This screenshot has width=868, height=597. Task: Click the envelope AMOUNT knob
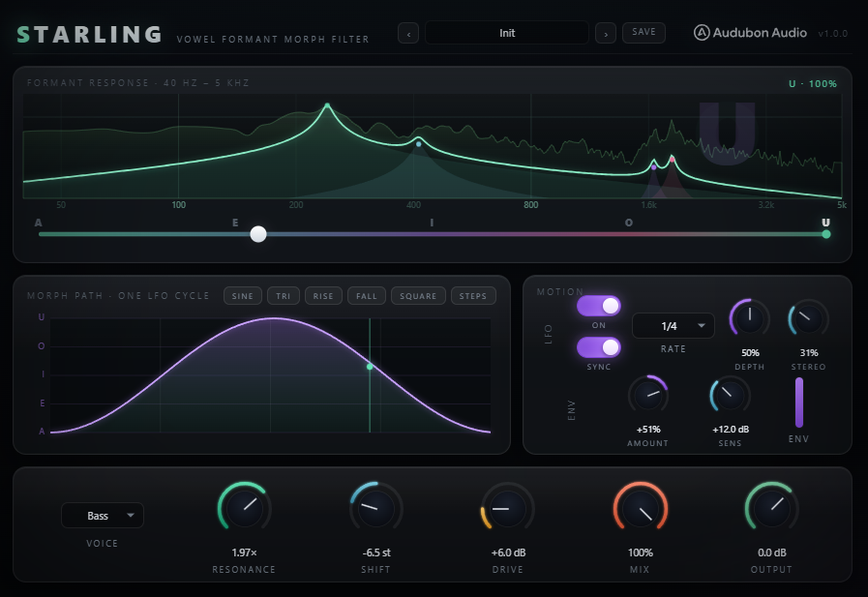647,395
